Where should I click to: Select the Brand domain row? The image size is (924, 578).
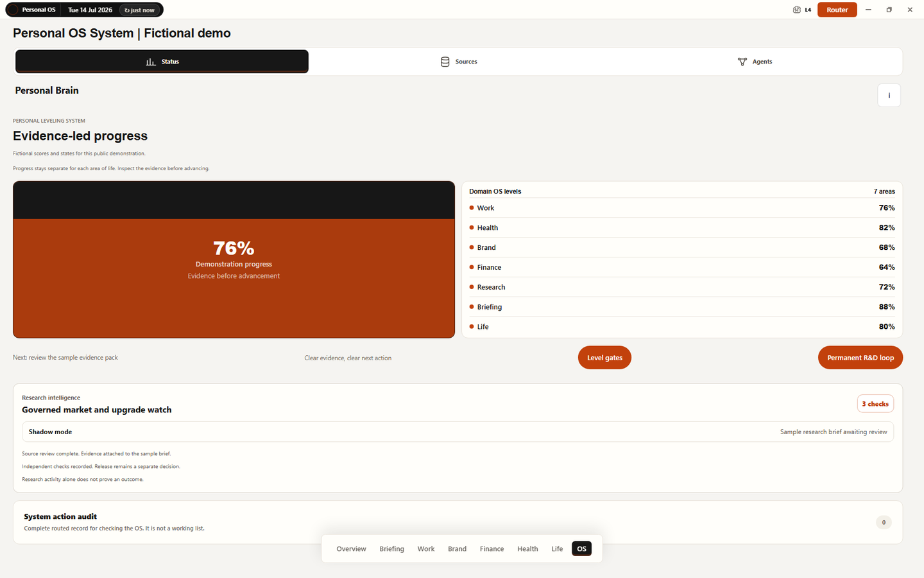(x=681, y=247)
